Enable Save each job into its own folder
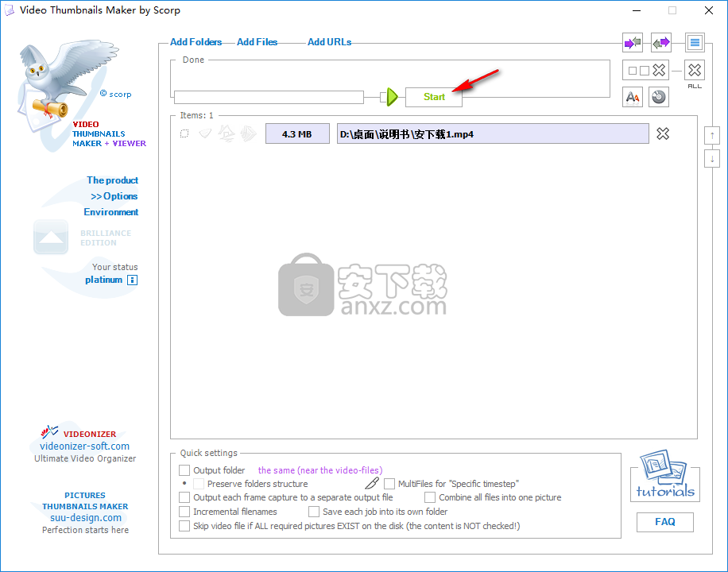The image size is (728, 572). 314,512
